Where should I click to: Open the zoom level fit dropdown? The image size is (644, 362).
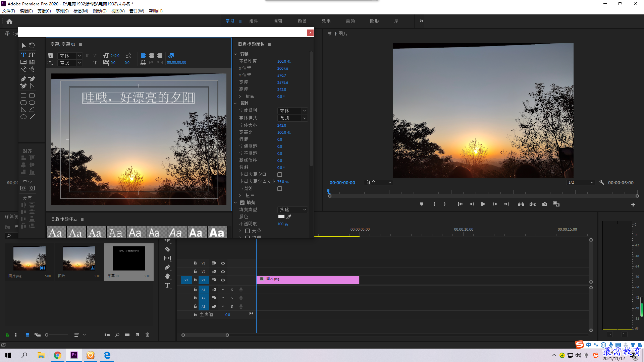[x=378, y=183]
